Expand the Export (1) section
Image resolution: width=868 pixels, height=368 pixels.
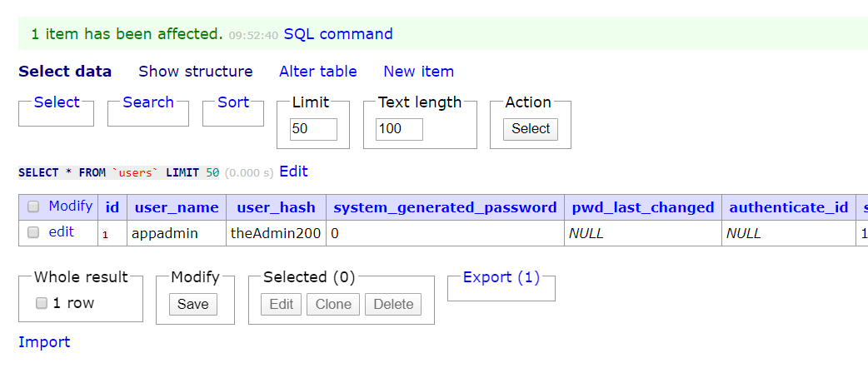pyautogui.click(x=501, y=277)
